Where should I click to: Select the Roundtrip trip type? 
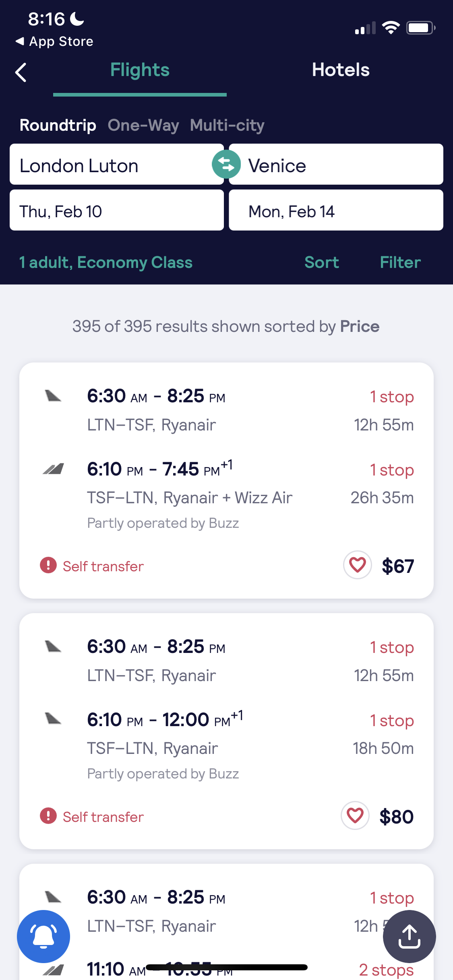(x=58, y=125)
